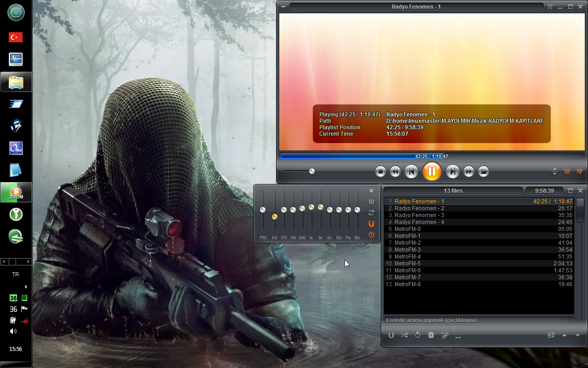Toggle playlist shuffle mode
This screenshot has width=588, height=368.
(404, 335)
